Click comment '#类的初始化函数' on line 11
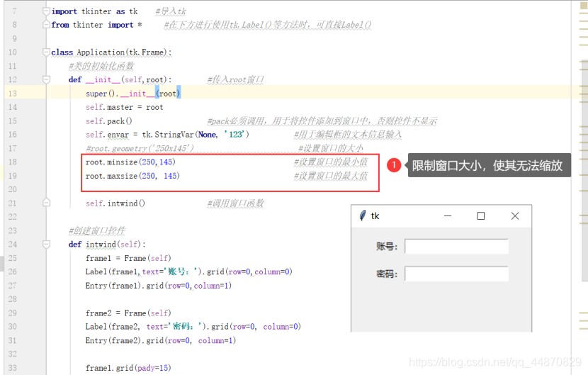This screenshot has width=588, height=375. pos(101,66)
